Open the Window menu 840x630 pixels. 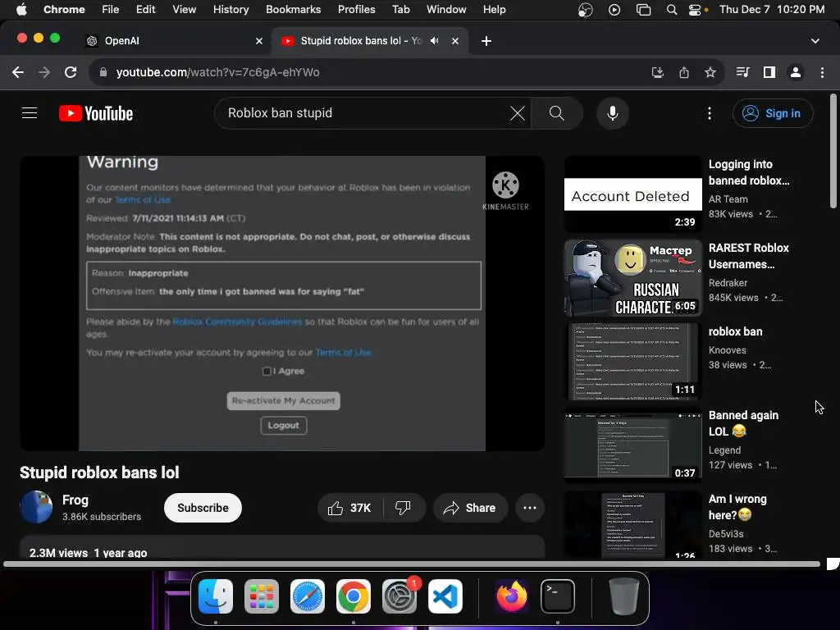point(446,10)
